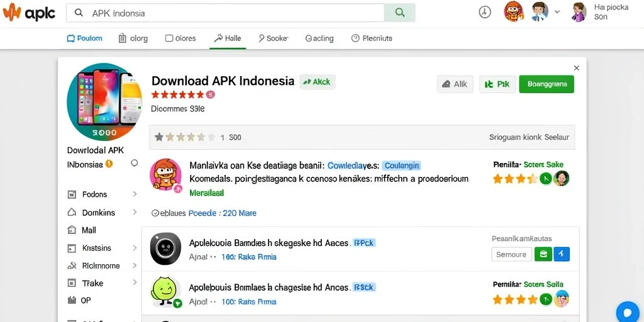The height and width of the screenshot is (322, 644).
Task: Click the Semoure button
Action: coord(511,254)
